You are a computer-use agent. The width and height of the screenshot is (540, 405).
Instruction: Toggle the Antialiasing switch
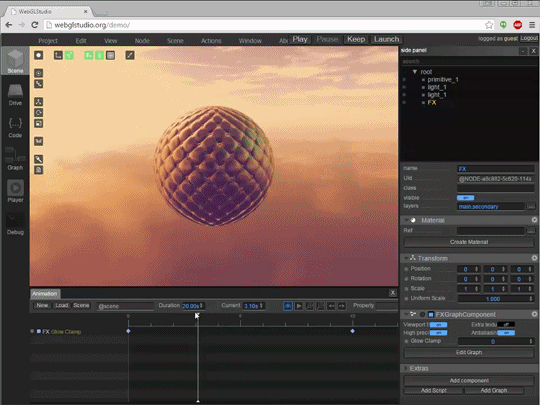pos(506,333)
